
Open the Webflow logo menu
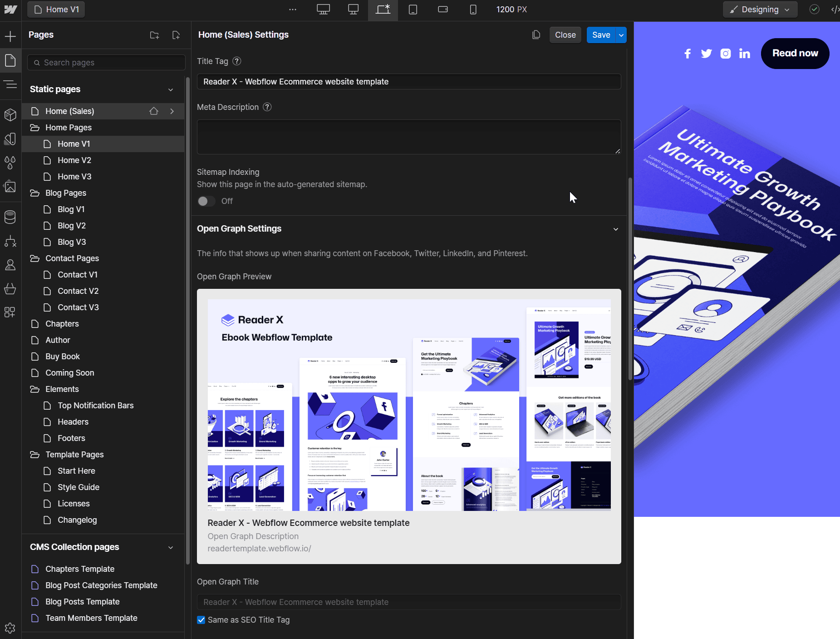10,10
